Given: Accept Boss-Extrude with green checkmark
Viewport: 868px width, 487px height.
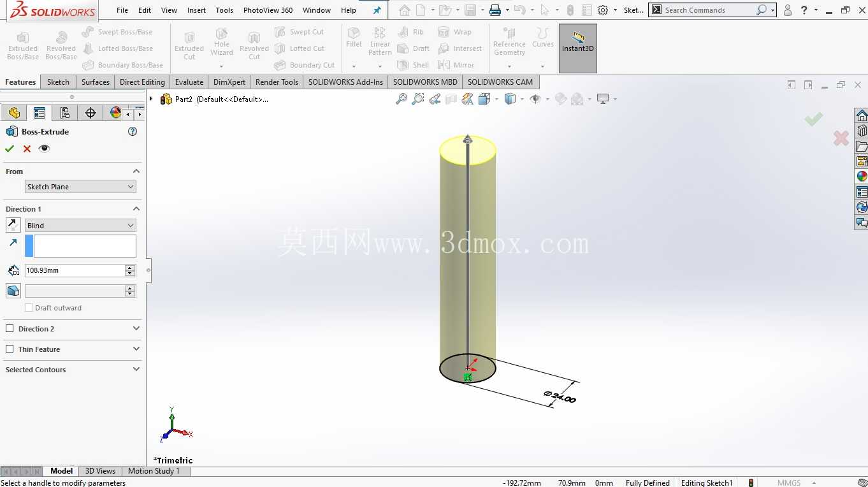Looking at the screenshot, I should (10, 149).
